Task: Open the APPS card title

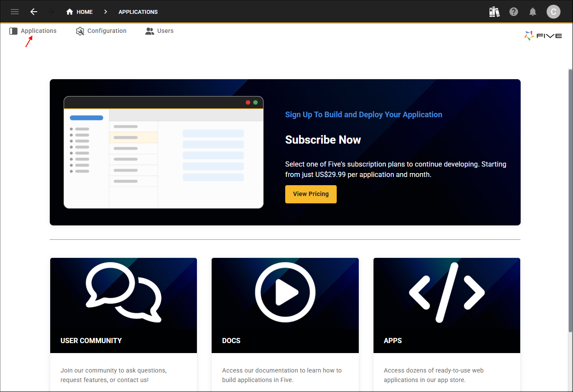Action: [x=393, y=341]
